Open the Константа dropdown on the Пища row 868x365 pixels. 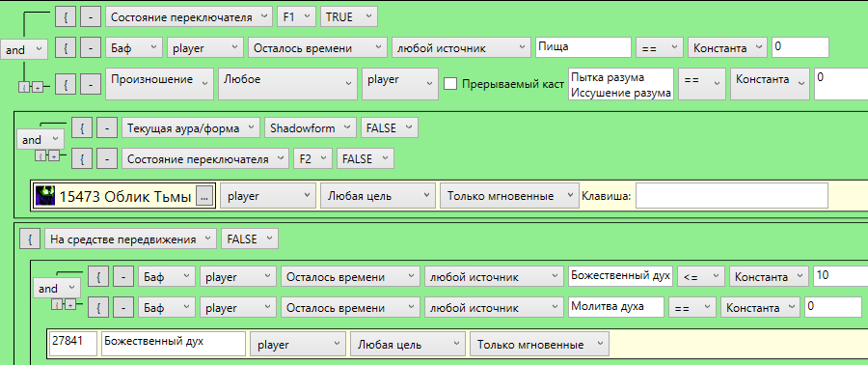point(727,48)
